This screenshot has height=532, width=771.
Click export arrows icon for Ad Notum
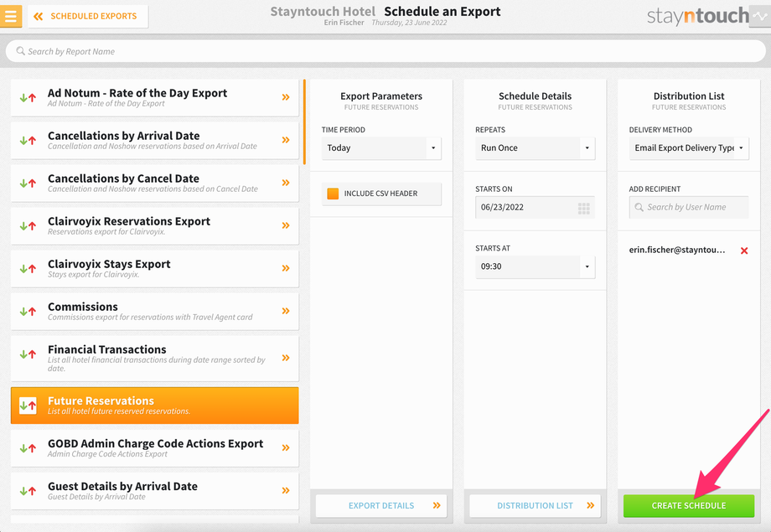pos(28,98)
